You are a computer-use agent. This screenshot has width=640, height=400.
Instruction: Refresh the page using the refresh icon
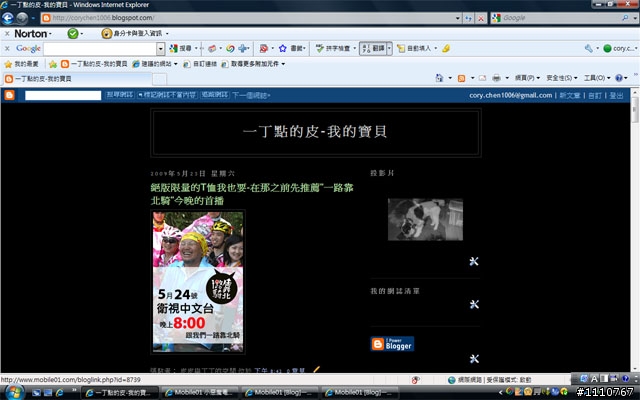(x=469, y=18)
